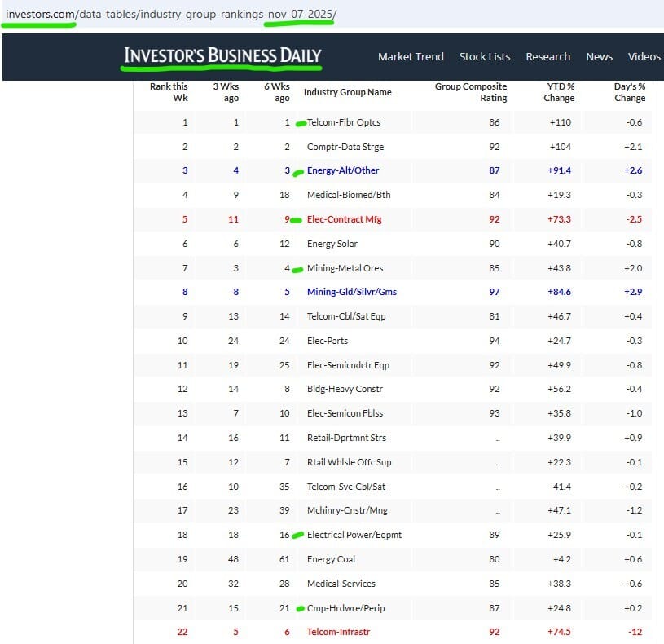The width and height of the screenshot is (664, 644).
Task: Click the 48 three-weeks-ago rank value
Action: 233,559
